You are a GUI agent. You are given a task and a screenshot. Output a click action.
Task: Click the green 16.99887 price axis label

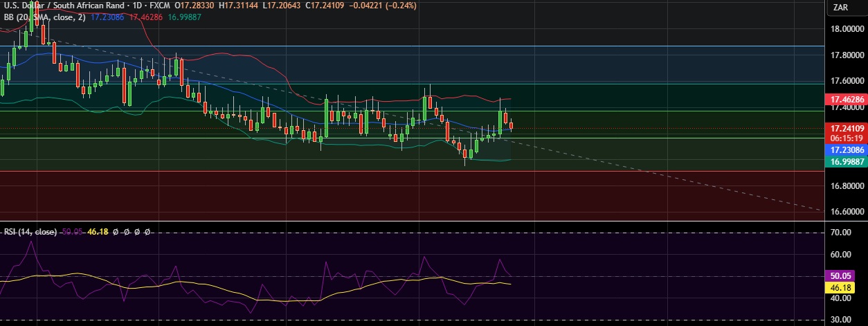tap(846, 161)
